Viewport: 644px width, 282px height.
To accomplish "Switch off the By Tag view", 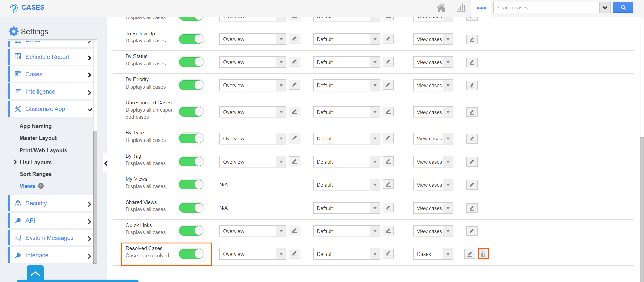I will click(x=191, y=162).
